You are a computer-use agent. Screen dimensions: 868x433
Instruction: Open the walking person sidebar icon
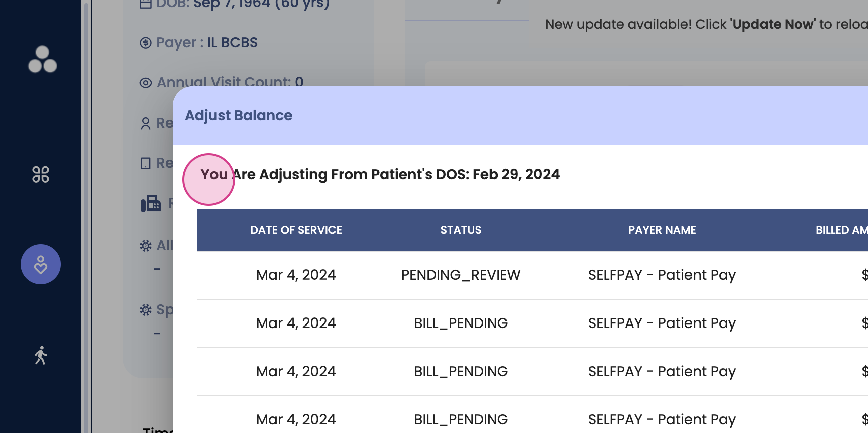click(x=41, y=355)
